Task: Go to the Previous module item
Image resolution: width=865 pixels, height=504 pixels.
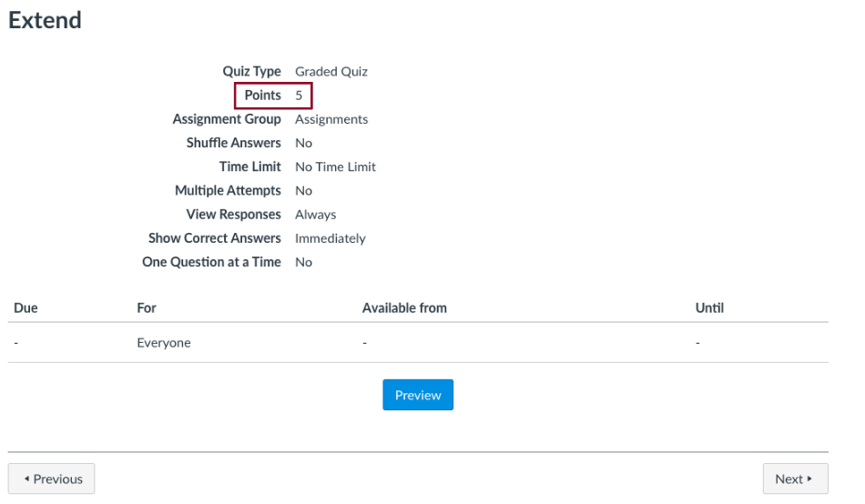Action: 51,479
